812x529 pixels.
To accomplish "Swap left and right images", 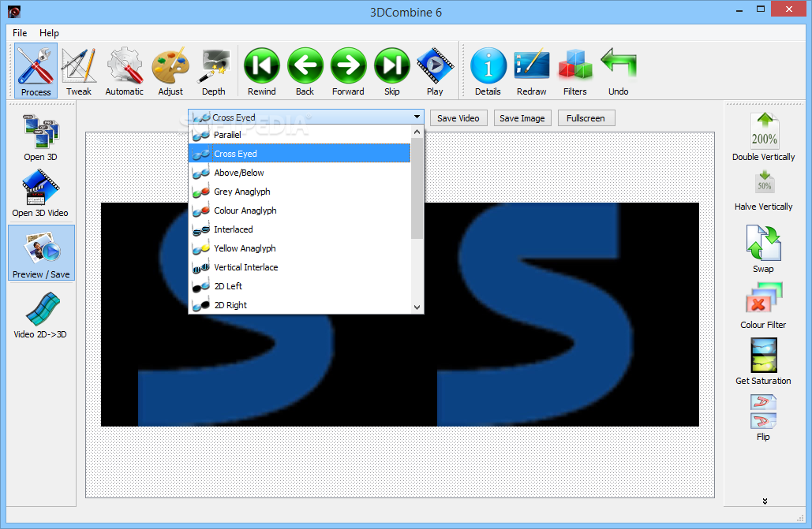I will point(763,249).
